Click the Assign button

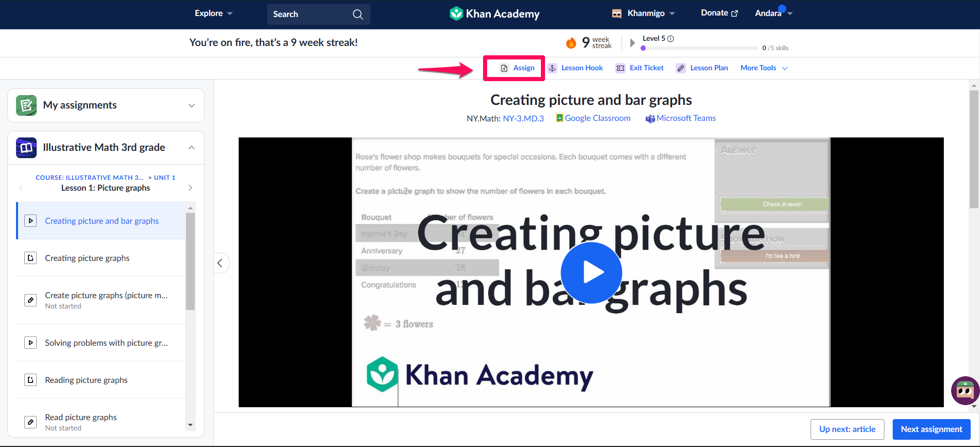point(517,68)
